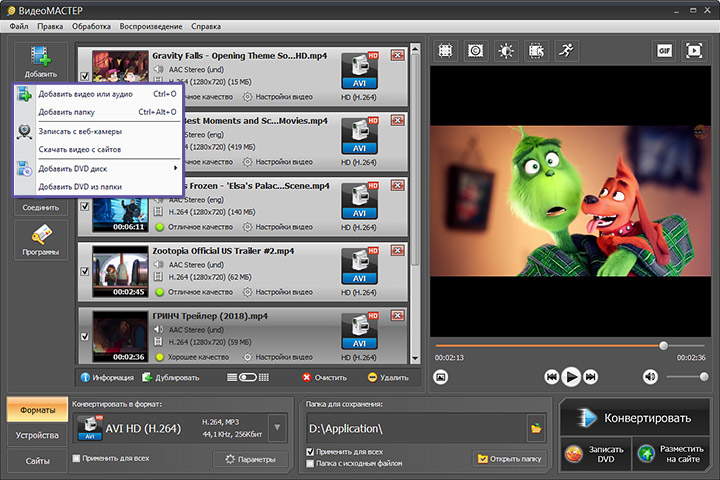This screenshot has height=480, width=720.
Task: Switch to the Устройства tab
Action: click(38, 435)
